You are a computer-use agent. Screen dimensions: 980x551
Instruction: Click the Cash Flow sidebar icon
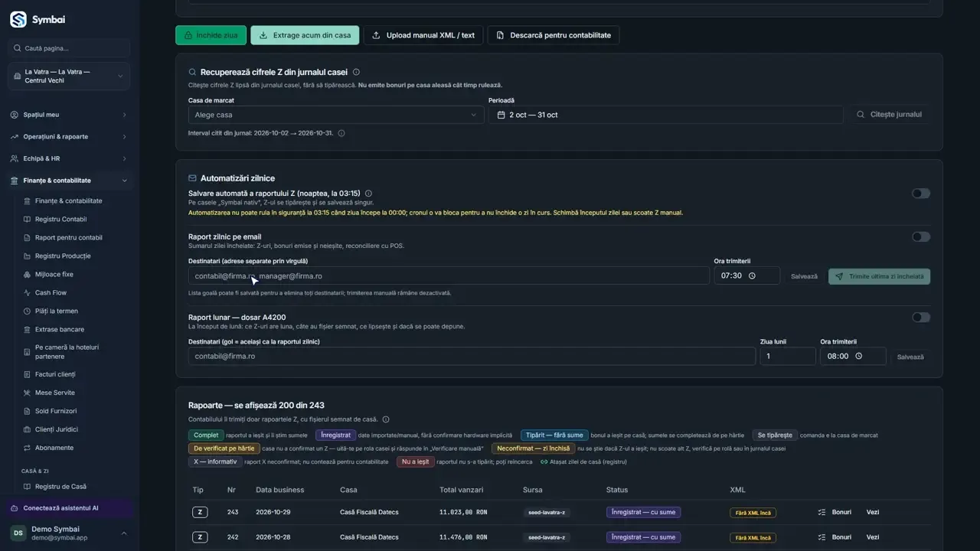tap(28, 293)
